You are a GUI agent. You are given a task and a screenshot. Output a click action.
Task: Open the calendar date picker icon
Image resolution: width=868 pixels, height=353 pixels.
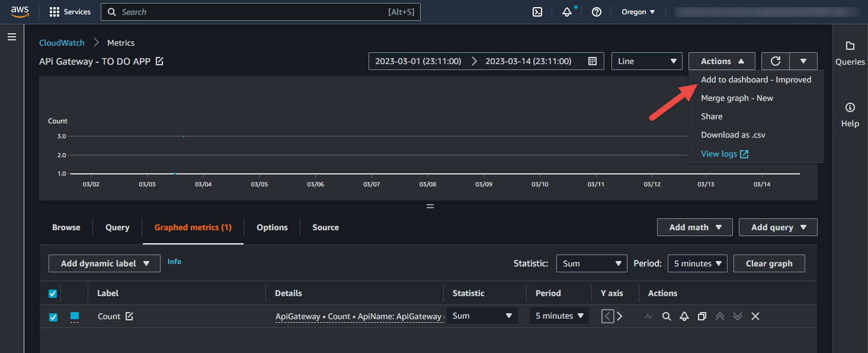(x=592, y=61)
